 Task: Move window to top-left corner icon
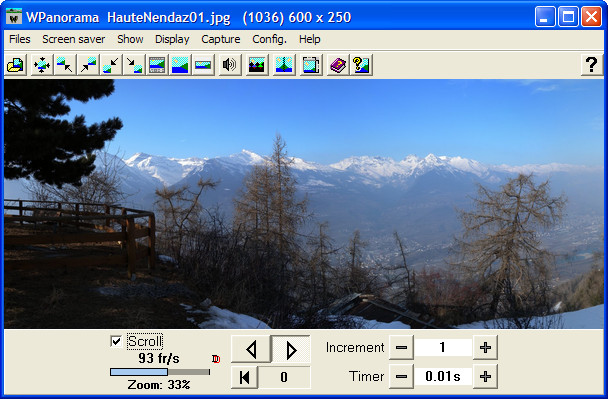(64, 65)
